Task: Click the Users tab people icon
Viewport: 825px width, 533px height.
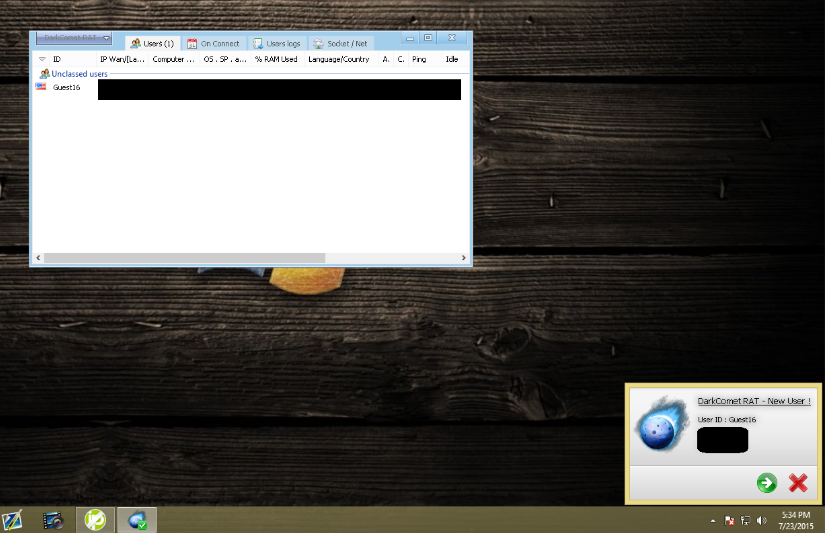Action: (x=136, y=44)
